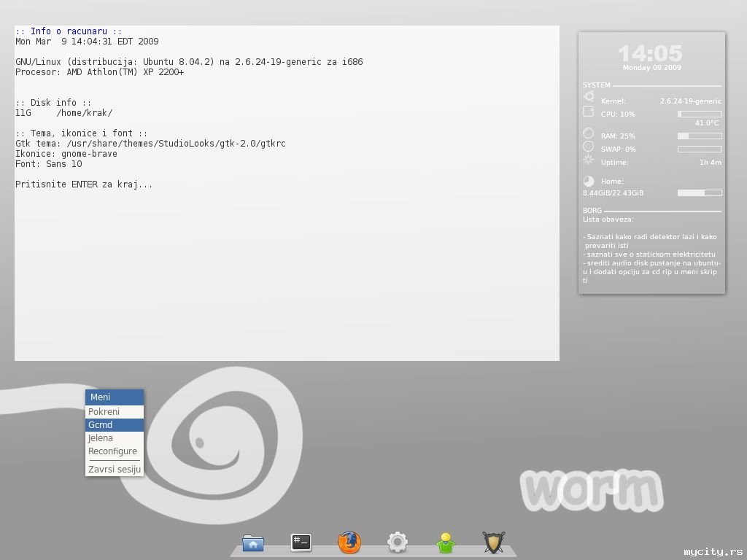Image resolution: width=747 pixels, height=560 pixels.
Task: Click the Lista obaveza heading
Action: (608, 219)
